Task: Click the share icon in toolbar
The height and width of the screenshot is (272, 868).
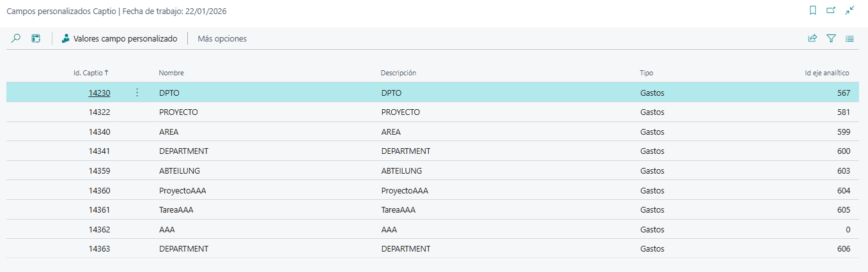Action: pos(812,38)
